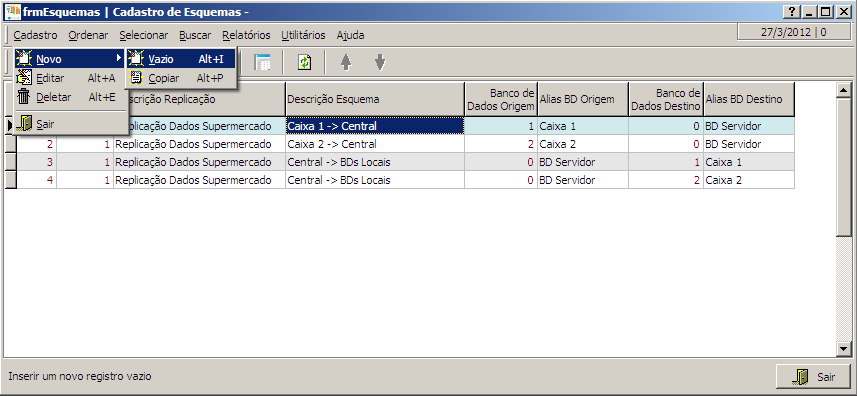This screenshot has height=396, width=857.
Task: Click the vertical scrollbar track
Action: (844, 289)
